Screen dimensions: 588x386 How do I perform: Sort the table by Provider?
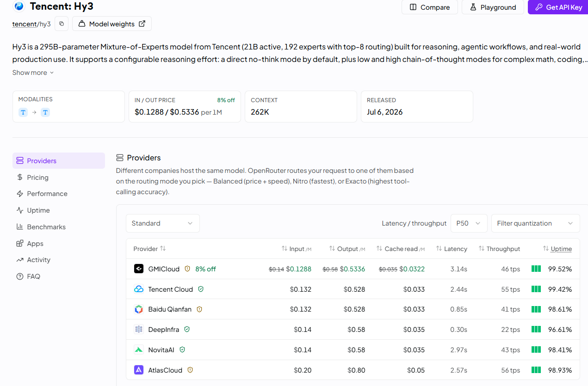tap(149, 249)
